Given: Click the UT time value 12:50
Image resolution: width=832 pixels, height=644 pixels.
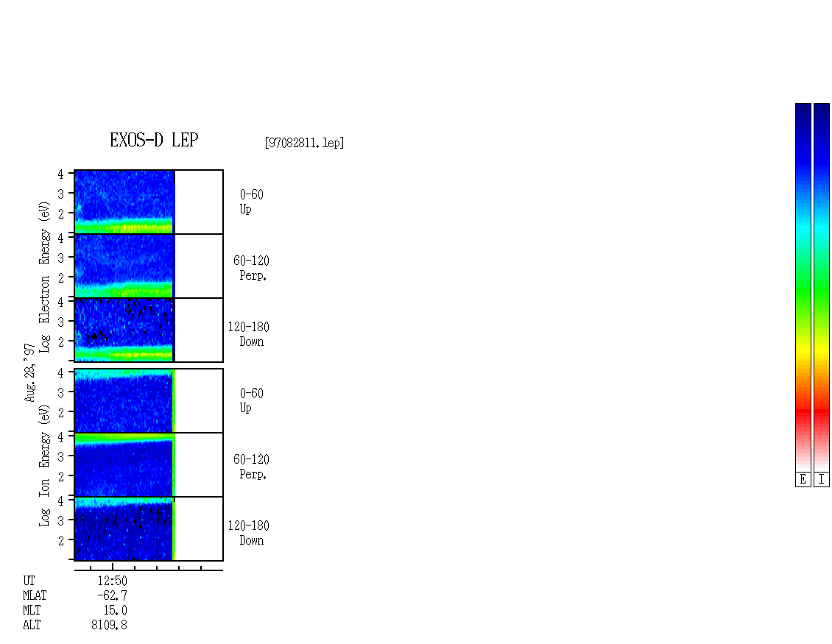Looking at the screenshot, I should [112, 581].
